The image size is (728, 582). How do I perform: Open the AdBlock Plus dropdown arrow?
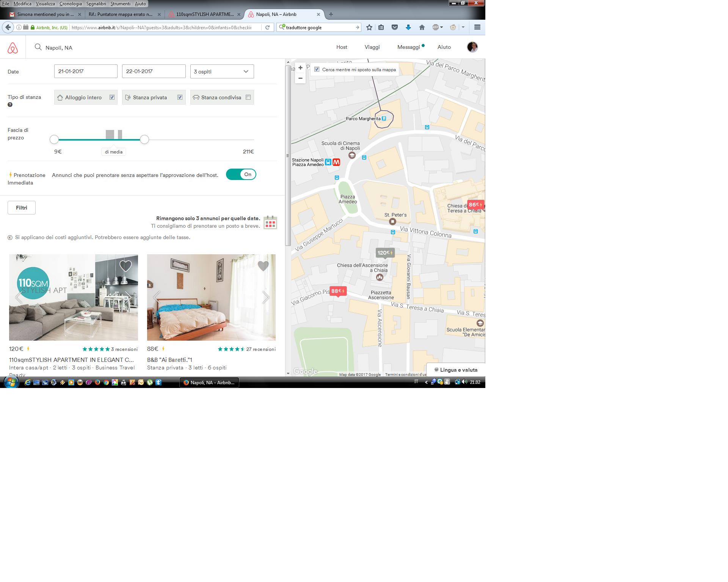[441, 27]
